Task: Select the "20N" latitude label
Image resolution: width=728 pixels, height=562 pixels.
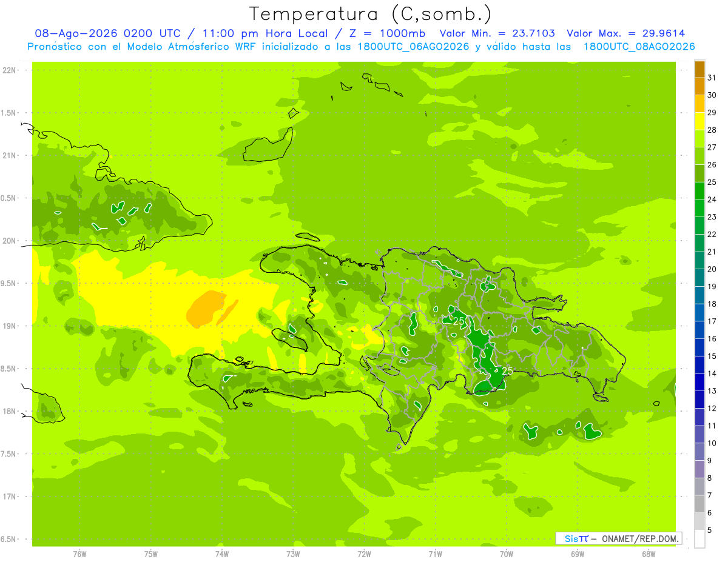Action: tap(10, 241)
